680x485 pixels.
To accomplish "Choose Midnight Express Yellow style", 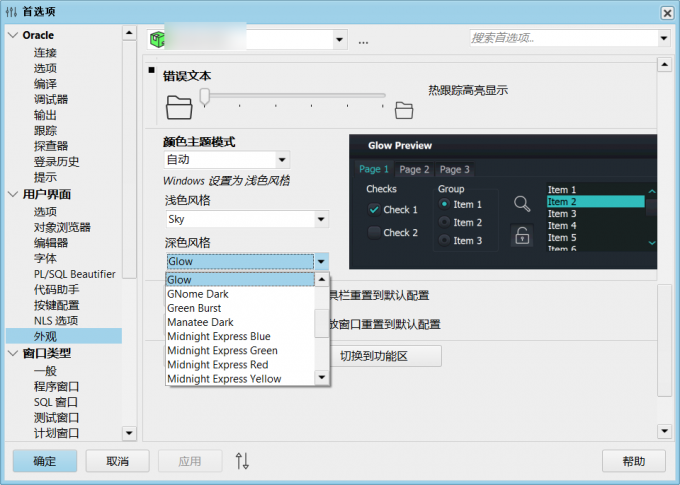I will 240,379.
